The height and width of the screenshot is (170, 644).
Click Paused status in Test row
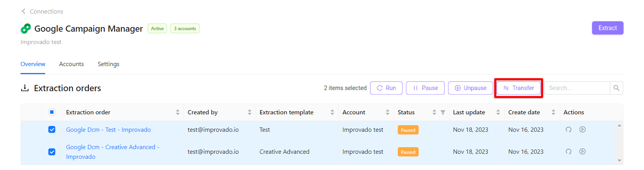(408, 130)
